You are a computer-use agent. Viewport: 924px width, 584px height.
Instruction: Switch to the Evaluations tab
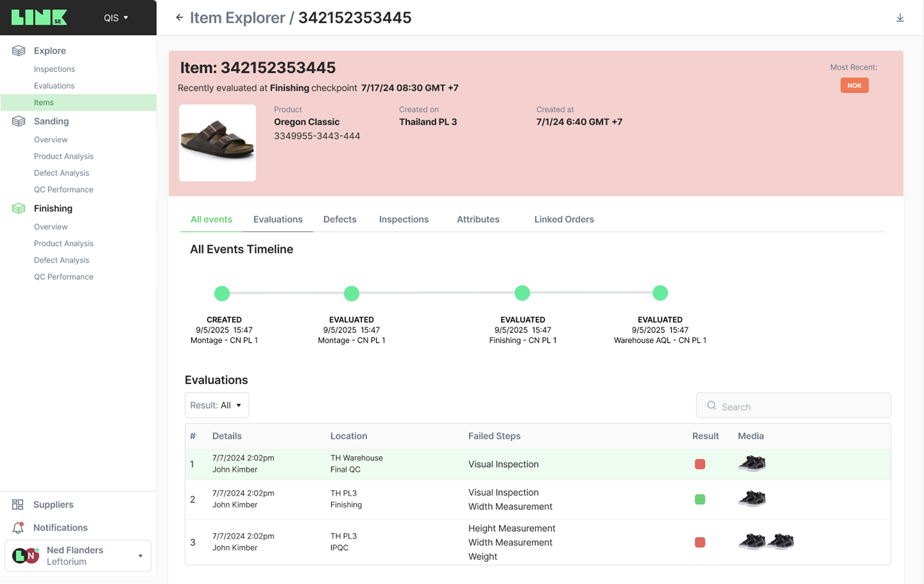278,219
